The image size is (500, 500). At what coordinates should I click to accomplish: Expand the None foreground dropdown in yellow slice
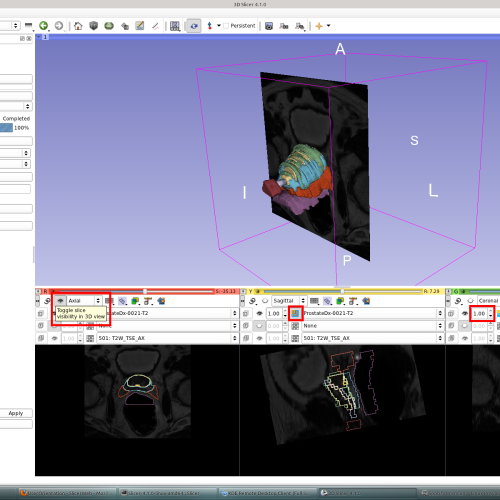click(372, 326)
